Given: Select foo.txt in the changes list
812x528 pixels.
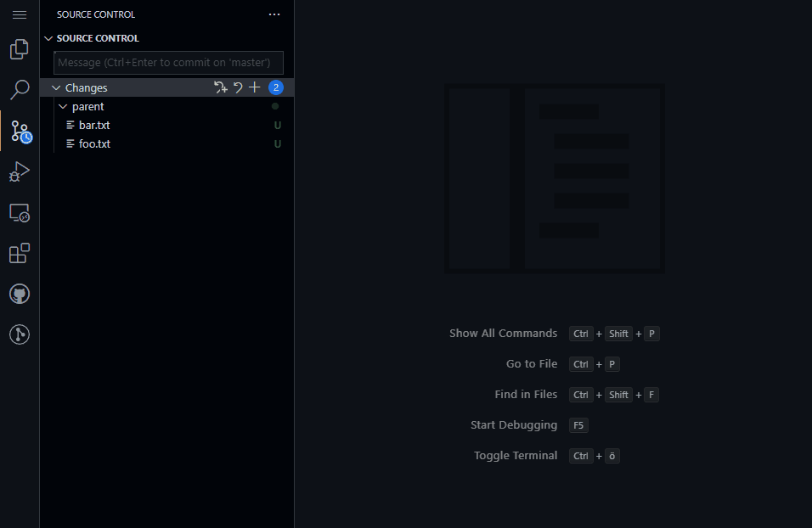Looking at the screenshot, I should click(93, 143).
